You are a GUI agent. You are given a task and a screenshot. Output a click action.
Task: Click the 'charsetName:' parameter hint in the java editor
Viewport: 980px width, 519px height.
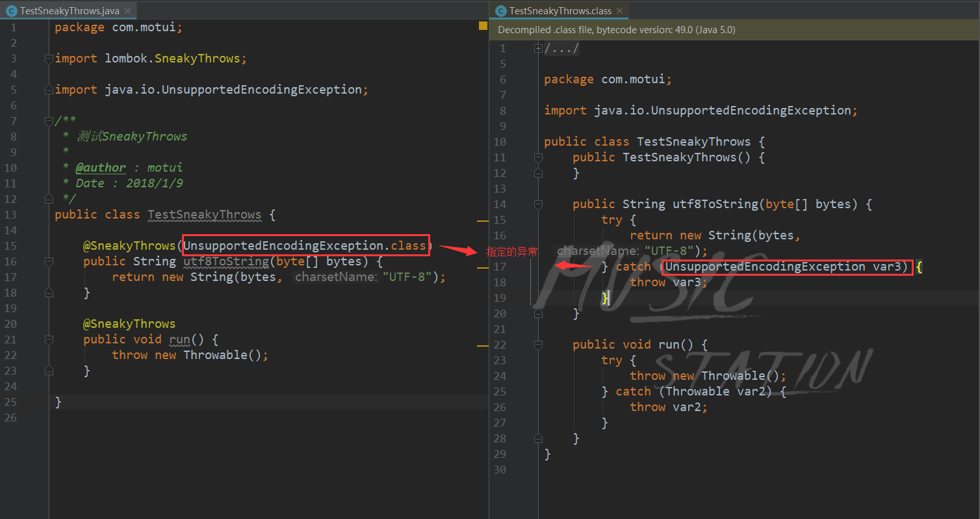(335, 277)
